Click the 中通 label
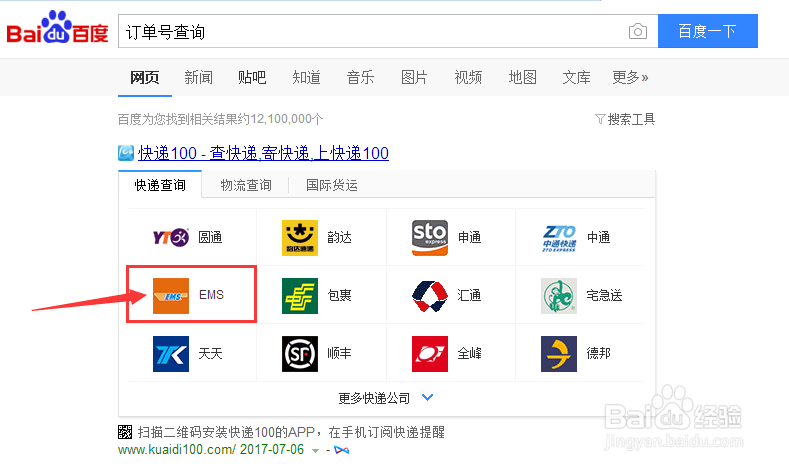789x469 pixels. tap(599, 237)
